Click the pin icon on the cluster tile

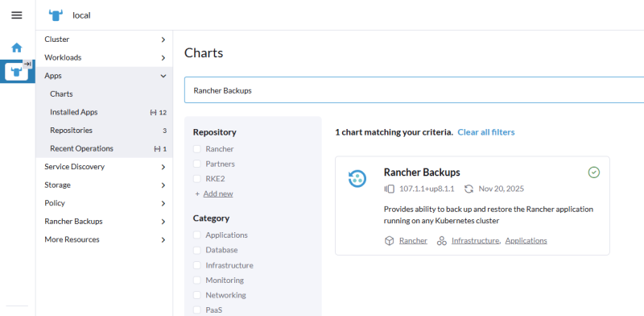[27, 64]
